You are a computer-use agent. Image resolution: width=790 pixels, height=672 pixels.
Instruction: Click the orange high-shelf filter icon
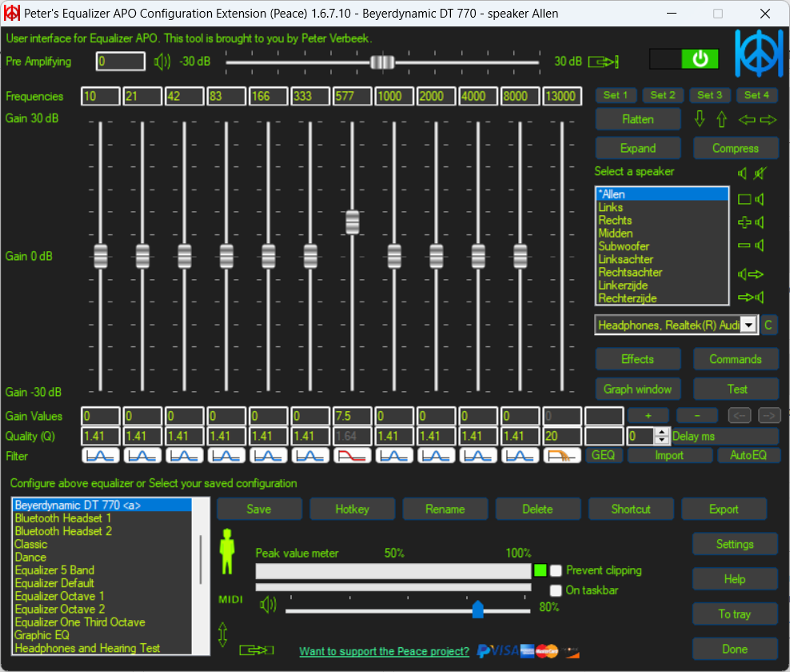click(564, 456)
